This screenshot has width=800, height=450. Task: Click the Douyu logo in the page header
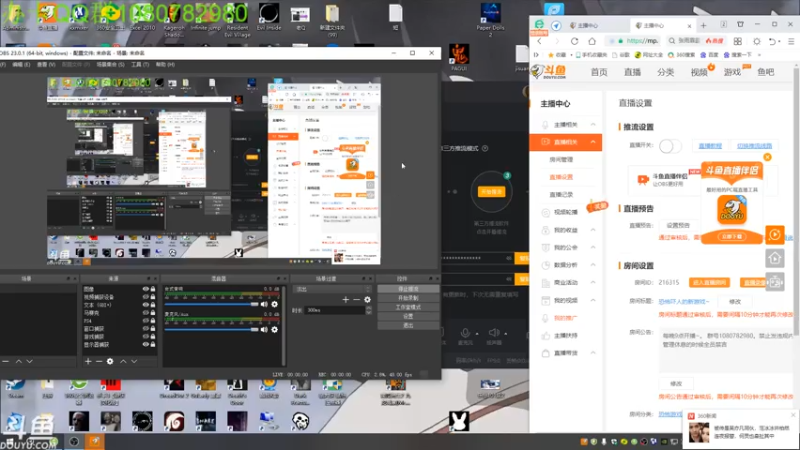click(548, 72)
